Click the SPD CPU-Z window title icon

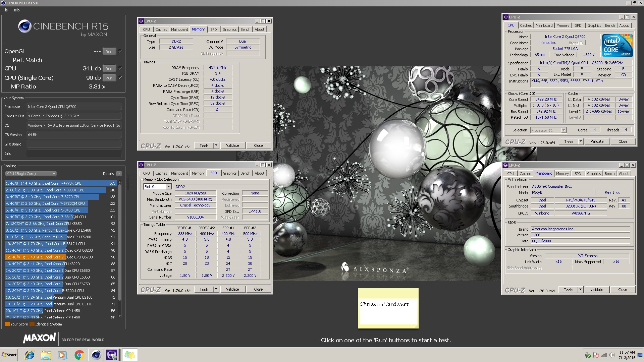point(141,165)
